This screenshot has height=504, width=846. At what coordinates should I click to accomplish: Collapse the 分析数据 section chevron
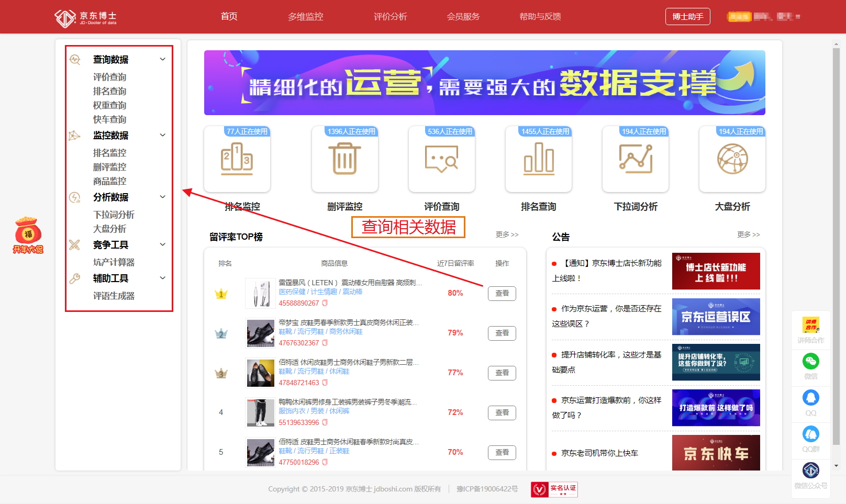163,197
